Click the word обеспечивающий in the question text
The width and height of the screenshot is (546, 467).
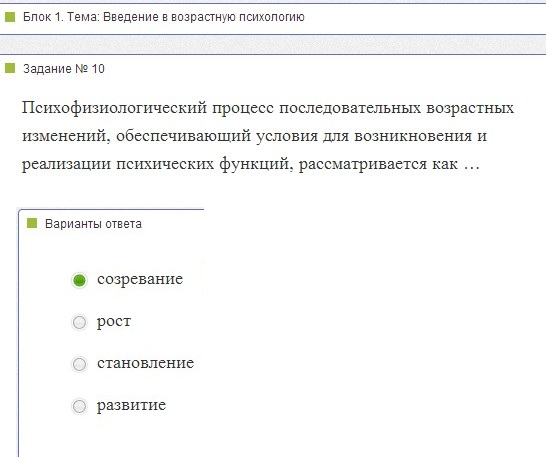coord(184,136)
